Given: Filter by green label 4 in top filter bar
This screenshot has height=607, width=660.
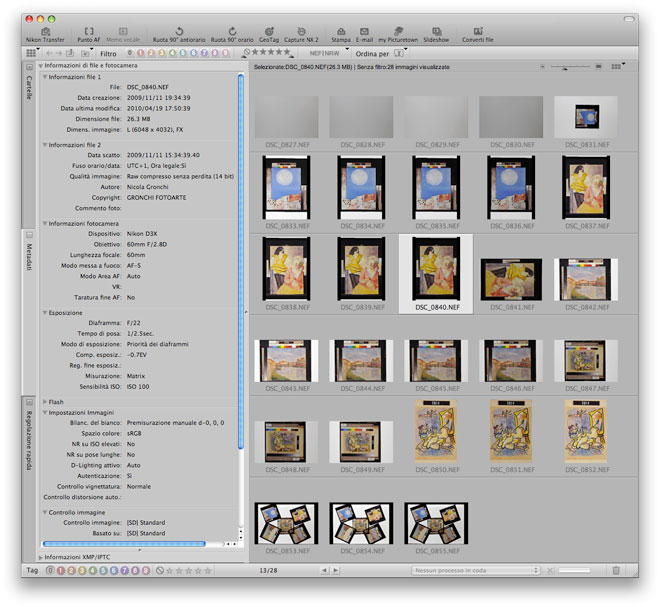Looking at the screenshot, I should (x=172, y=53).
